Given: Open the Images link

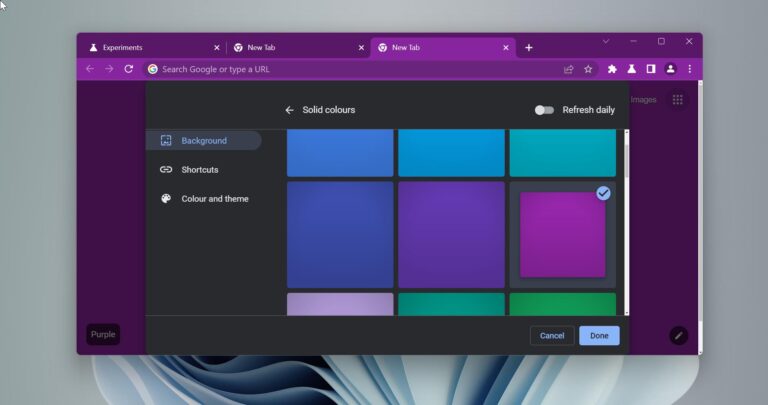Looking at the screenshot, I should point(643,100).
